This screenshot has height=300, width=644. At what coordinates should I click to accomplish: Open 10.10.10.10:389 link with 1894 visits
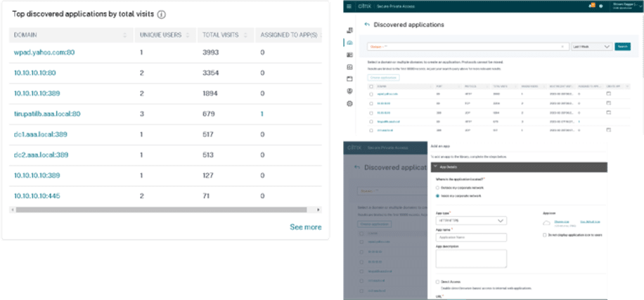[x=37, y=93]
